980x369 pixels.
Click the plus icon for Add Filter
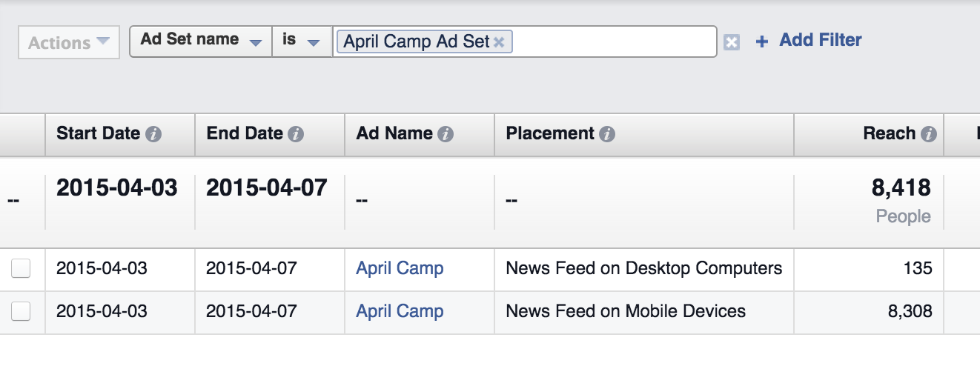[x=761, y=41]
